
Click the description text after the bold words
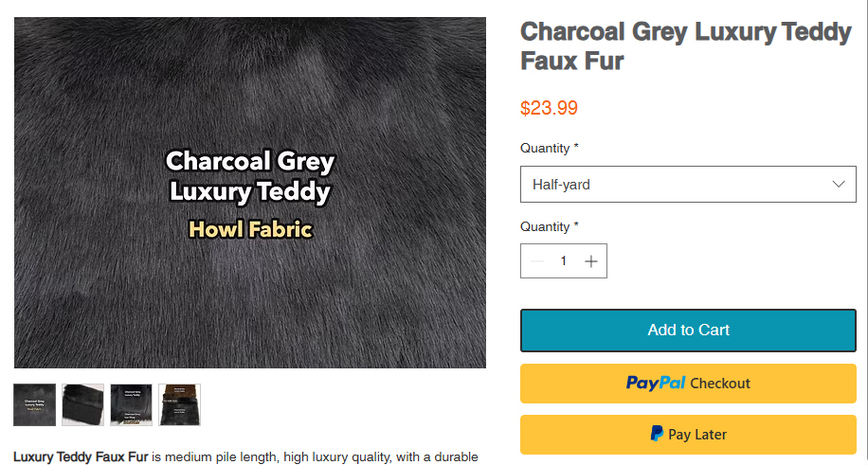pyautogui.click(x=315, y=456)
